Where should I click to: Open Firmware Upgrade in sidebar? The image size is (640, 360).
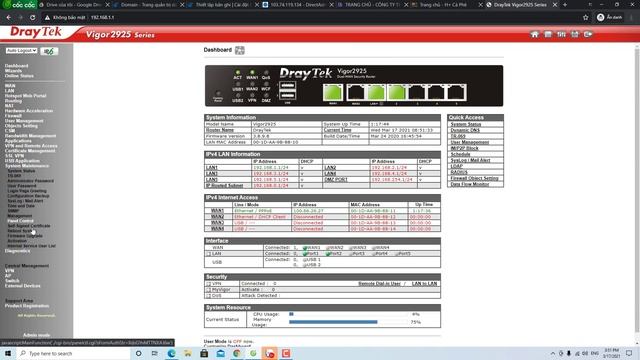click(25, 236)
